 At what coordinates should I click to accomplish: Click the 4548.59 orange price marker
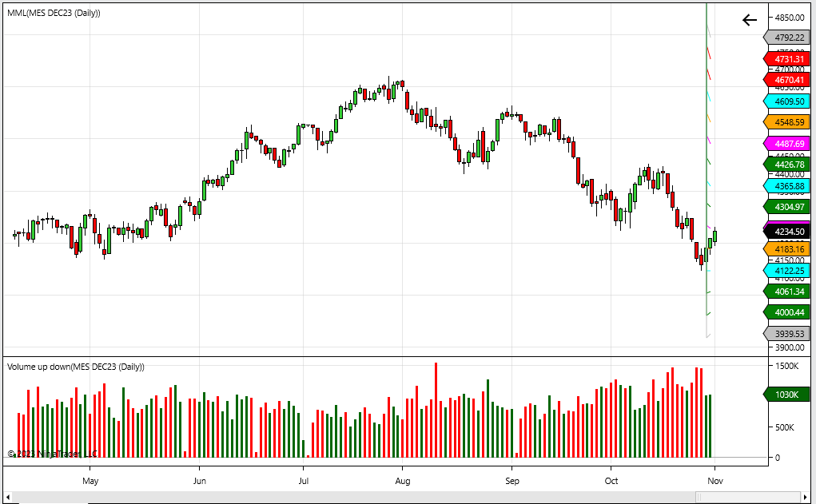pyautogui.click(x=787, y=122)
